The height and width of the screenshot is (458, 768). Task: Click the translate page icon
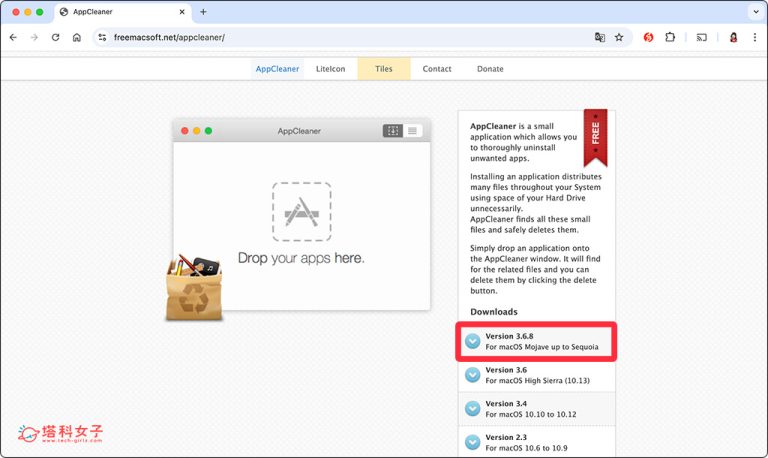pos(600,37)
